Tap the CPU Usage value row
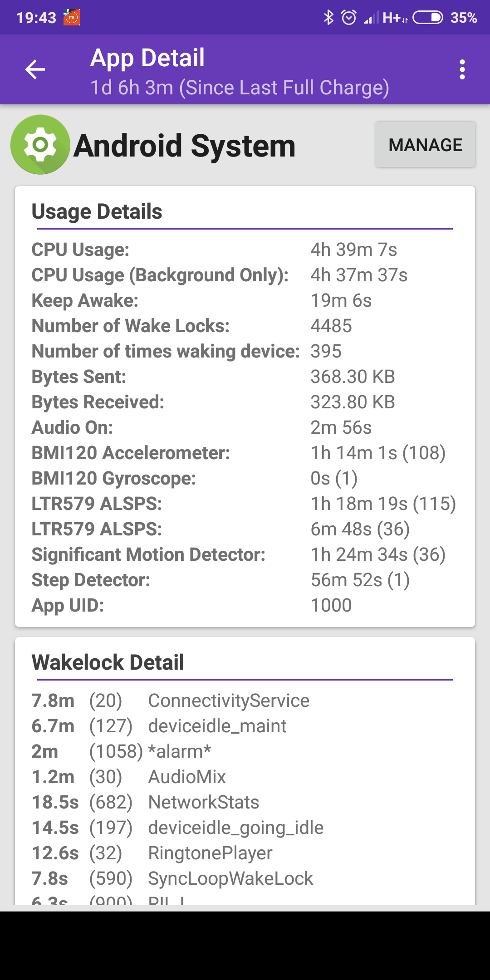The height and width of the screenshot is (980, 490). click(x=245, y=250)
